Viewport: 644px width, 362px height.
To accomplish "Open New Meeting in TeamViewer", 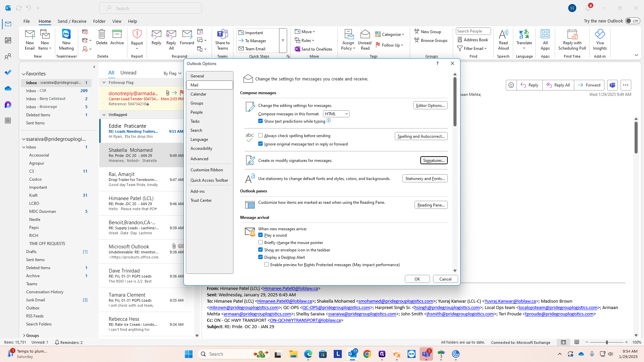I will [x=66, y=40].
